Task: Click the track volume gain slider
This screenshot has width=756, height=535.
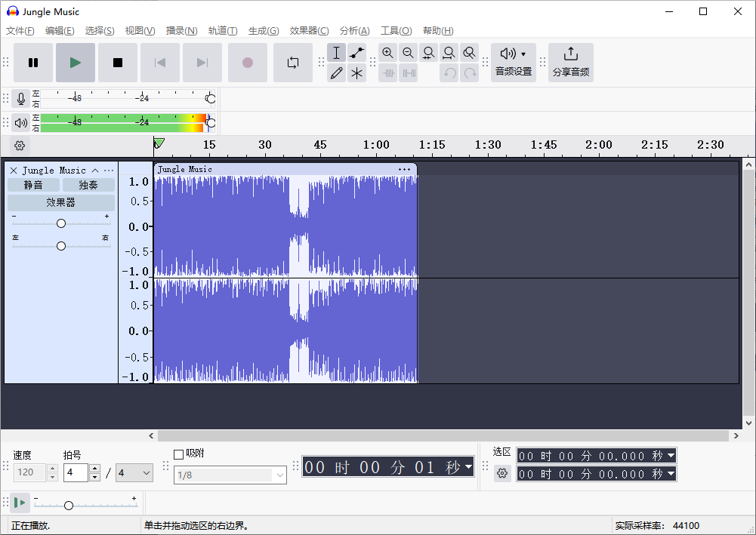Action: click(61, 223)
